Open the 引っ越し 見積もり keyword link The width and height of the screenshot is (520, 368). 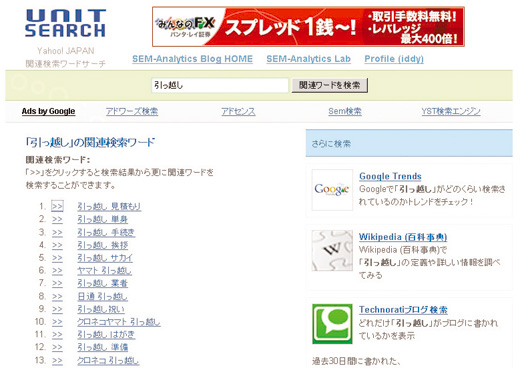(109, 207)
